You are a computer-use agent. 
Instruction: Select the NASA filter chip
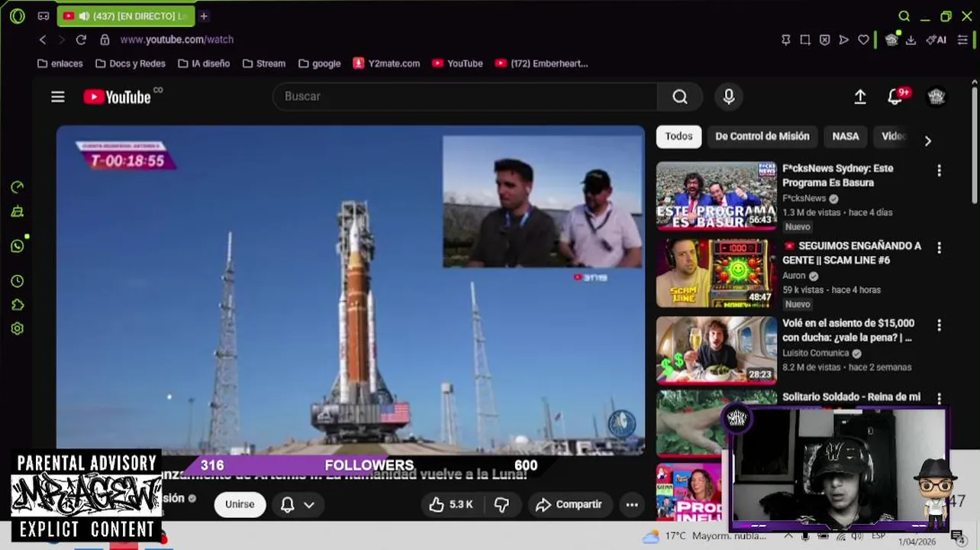[x=846, y=137]
